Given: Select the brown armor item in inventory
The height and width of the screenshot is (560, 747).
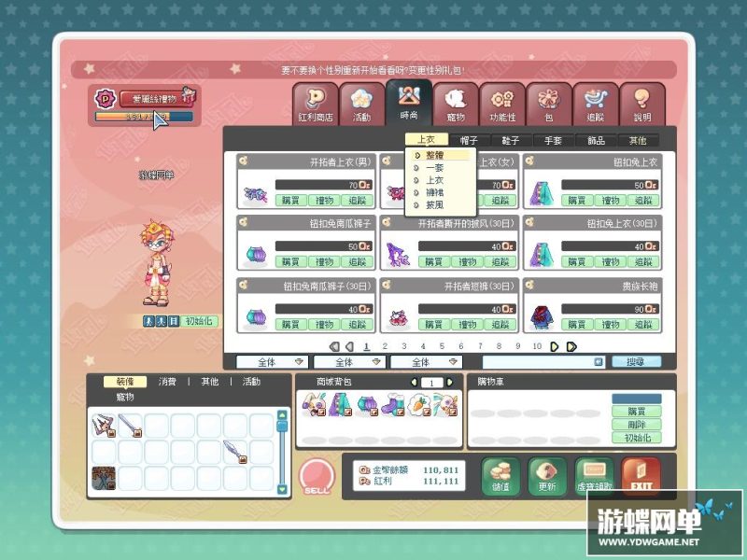Looking at the screenshot, I should (x=104, y=478).
